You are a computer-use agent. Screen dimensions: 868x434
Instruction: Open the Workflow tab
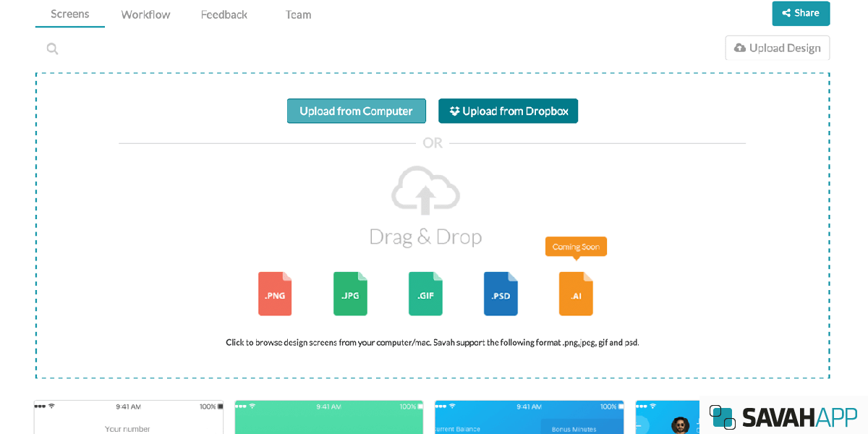pos(145,14)
